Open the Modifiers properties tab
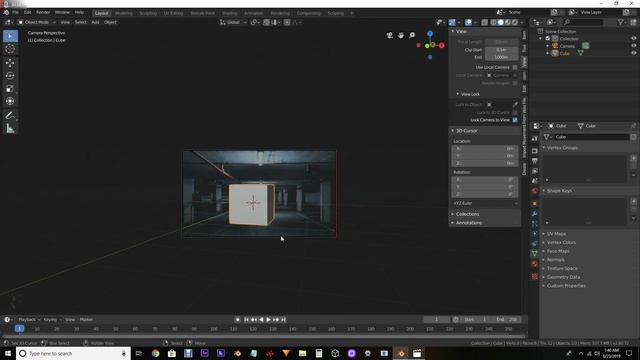The width and height of the screenshot is (640, 360). coord(535,213)
